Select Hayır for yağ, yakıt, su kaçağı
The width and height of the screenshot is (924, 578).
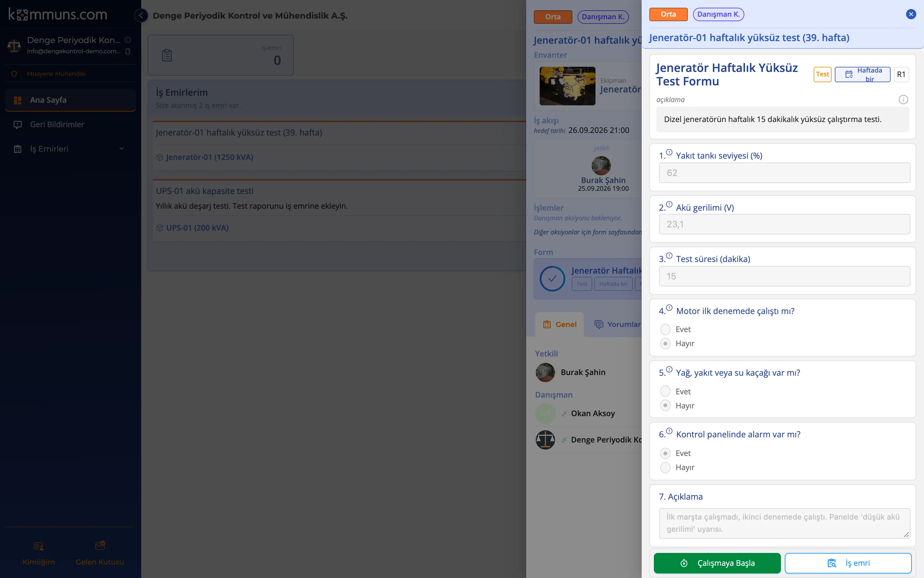[665, 405]
